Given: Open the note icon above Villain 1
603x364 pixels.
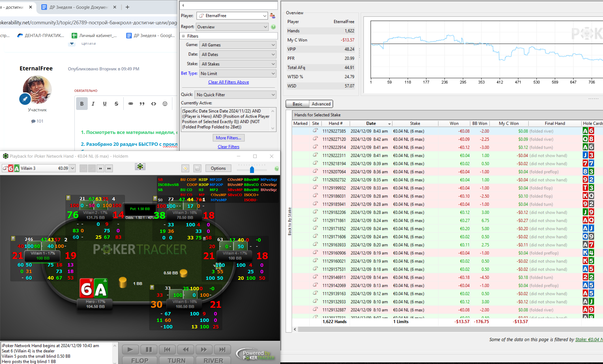Looking at the screenshot, I should pos(13,238).
